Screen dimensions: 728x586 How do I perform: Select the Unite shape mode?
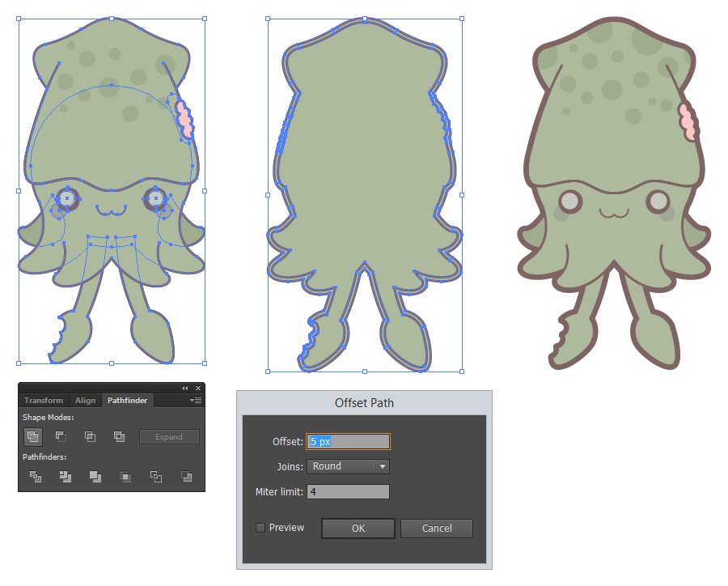(32, 436)
